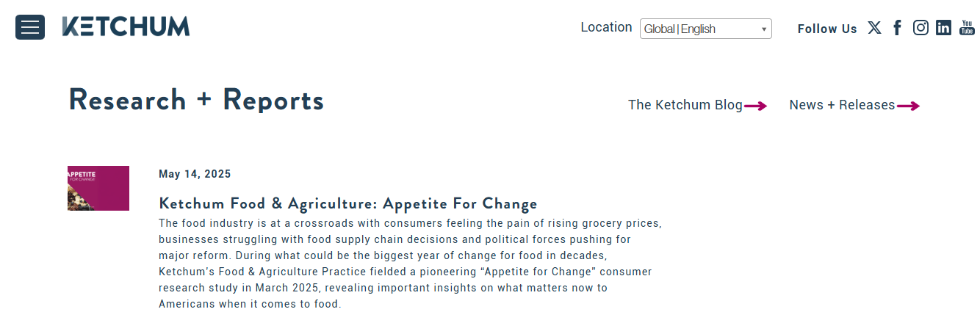Click the Follow Us label

[x=827, y=29]
